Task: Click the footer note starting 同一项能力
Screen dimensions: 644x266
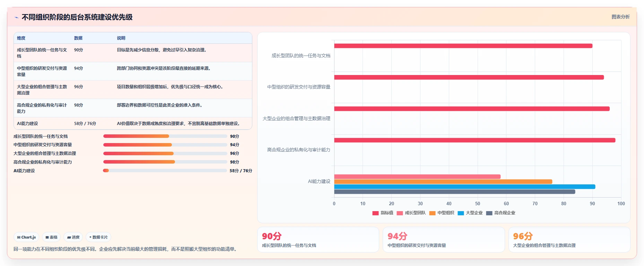Action: [x=126, y=249]
